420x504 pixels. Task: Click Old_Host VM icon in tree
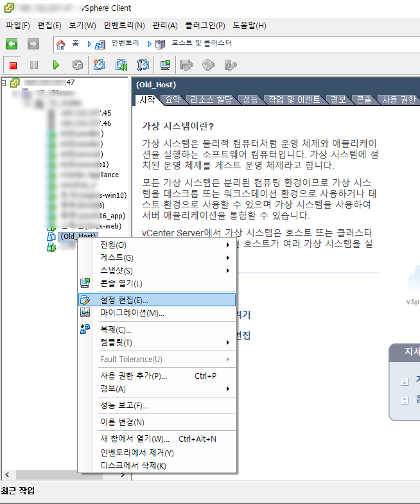click(x=51, y=236)
